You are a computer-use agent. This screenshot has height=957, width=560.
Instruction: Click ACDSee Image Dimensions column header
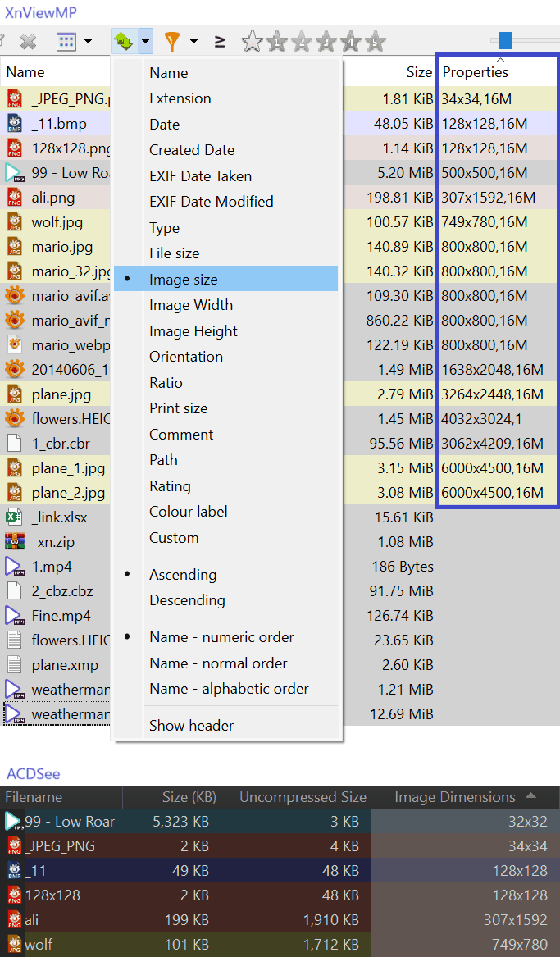[x=455, y=797]
